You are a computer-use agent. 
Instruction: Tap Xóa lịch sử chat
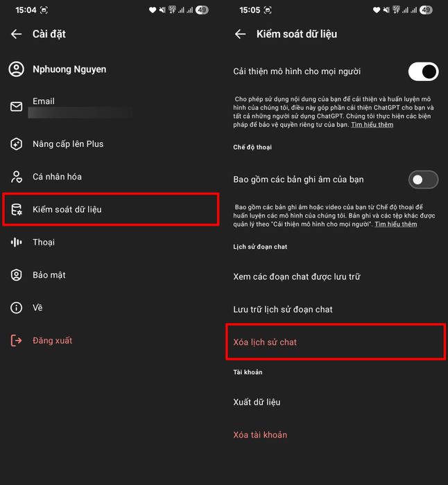(265, 342)
